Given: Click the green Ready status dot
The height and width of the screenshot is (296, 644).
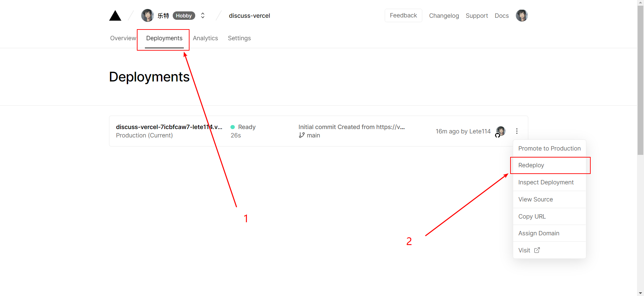Looking at the screenshot, I should coord(232,127).
